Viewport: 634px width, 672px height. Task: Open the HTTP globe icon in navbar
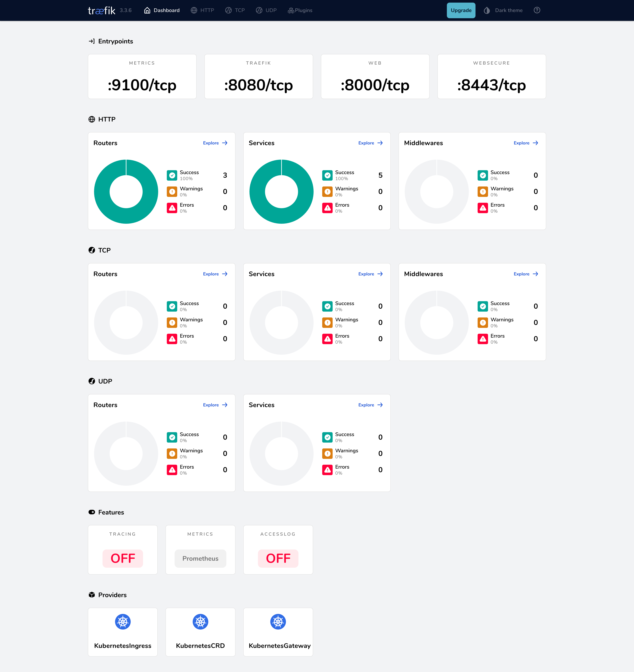pos(193,10)
